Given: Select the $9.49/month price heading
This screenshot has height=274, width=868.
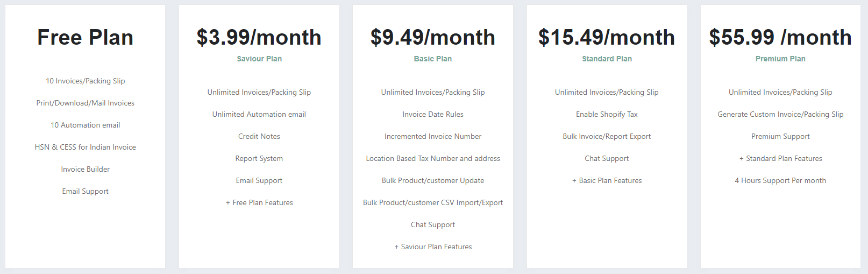Looking at the screenshot, I should point(433,38).
